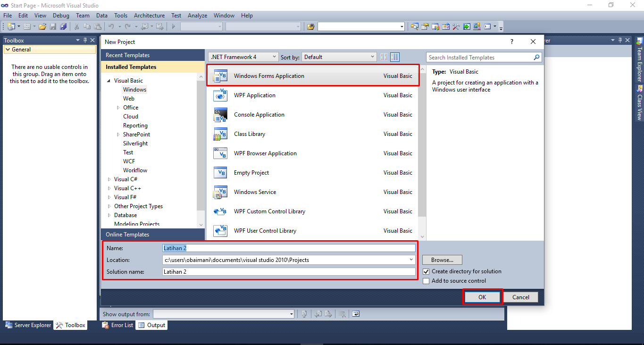The width and height of the screenshot is (644, 345).
Task: Expand the SharePoint tree node
Action: (x=118, y=135)
